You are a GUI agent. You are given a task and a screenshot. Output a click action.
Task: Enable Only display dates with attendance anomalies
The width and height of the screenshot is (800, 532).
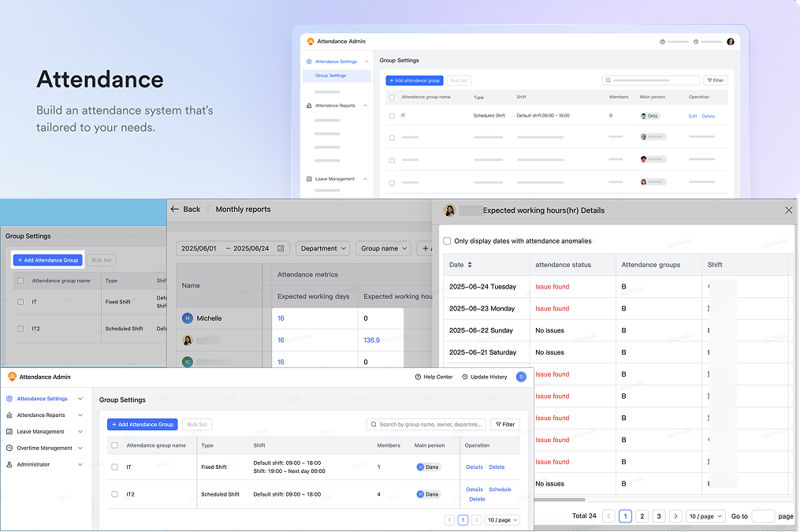coord(448,241)
